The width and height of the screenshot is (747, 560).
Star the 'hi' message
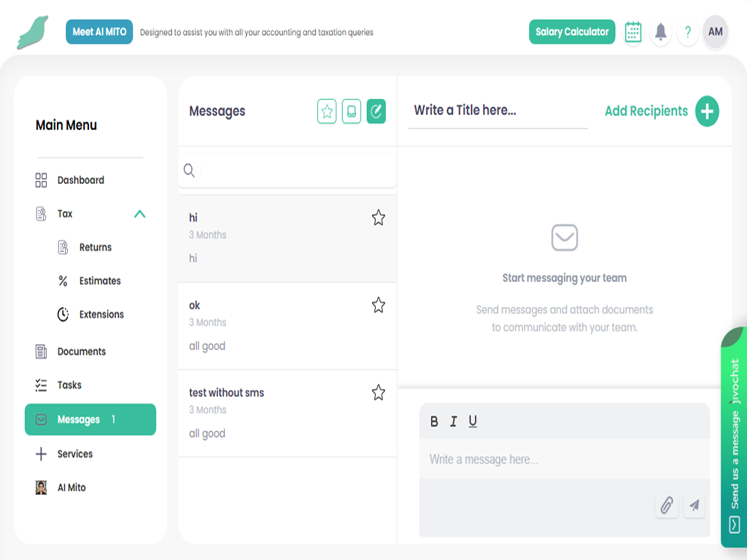378,217
